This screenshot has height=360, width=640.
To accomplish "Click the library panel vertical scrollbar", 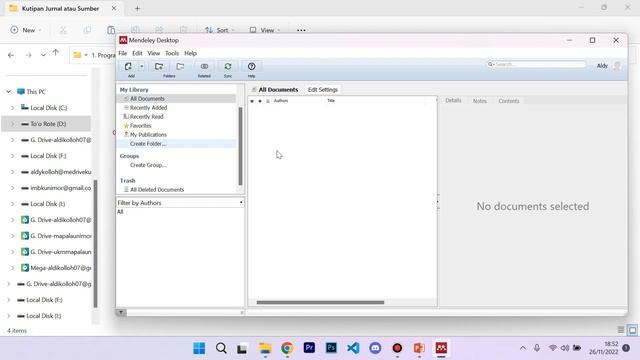I will (x=240, y=146).
